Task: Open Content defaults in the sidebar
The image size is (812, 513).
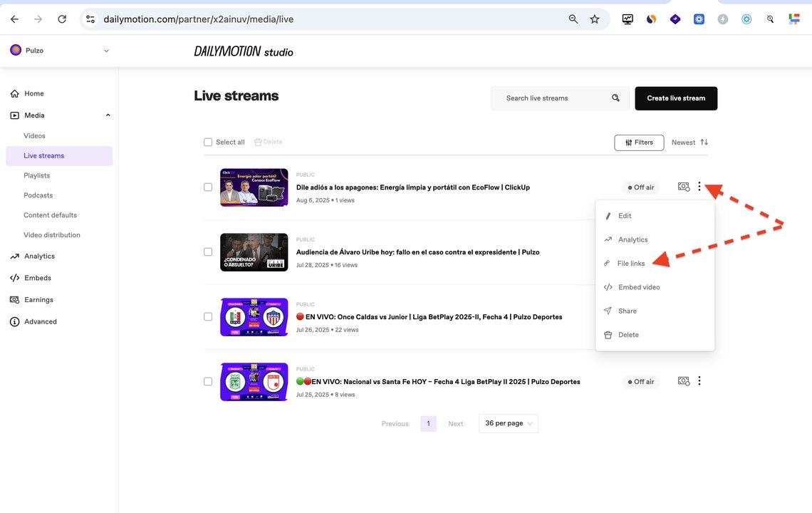Action: point(51,215)
